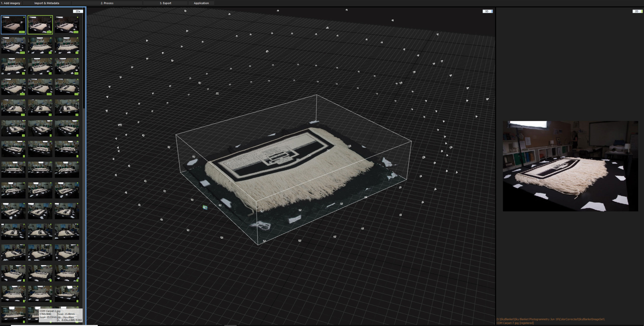Select thumbnail with badge 185
Image resolution: width=644 pixels, height=326 pixels.
coord(67,66)
